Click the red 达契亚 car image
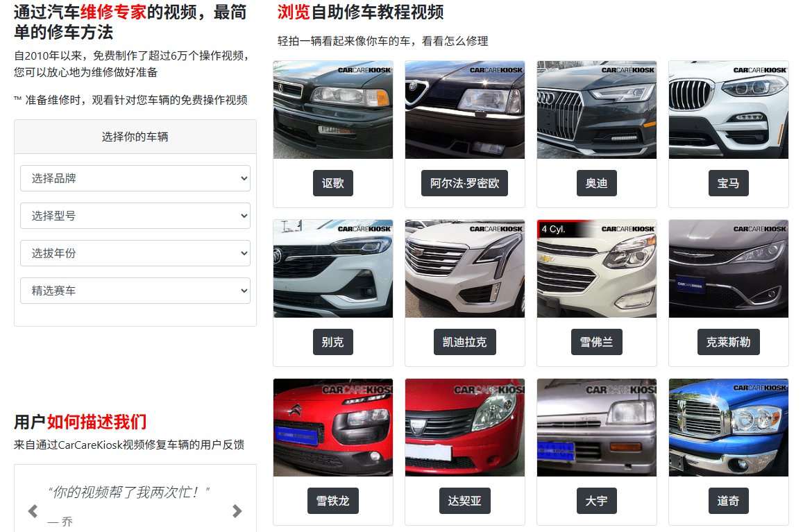The image size is (812, 532). click(x=464, y=427)
